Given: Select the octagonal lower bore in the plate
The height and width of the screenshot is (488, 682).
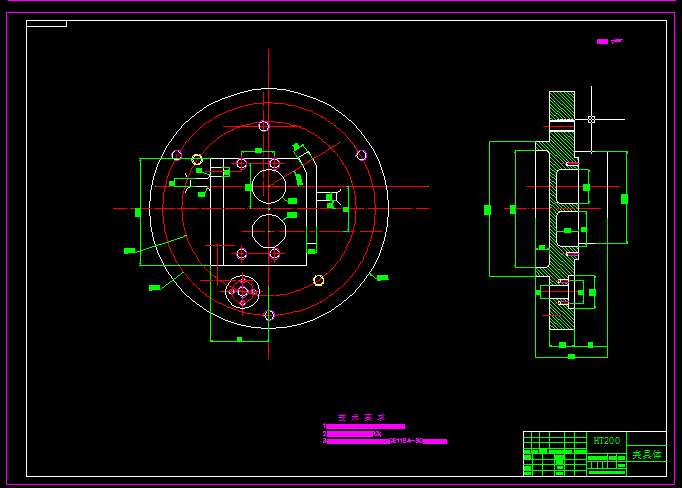Looking at the screenshot, I should coord(269,231).
